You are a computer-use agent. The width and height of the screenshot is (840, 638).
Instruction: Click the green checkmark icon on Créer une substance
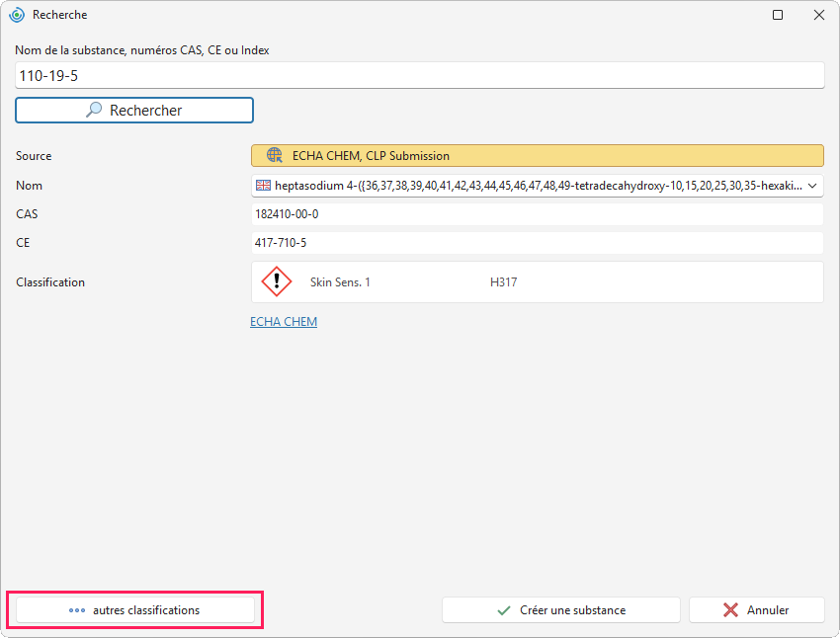(504, 610)
